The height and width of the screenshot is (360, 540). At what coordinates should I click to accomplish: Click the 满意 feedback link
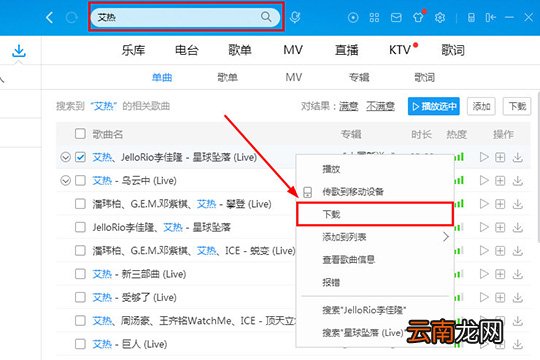click(x=349, y=106)
